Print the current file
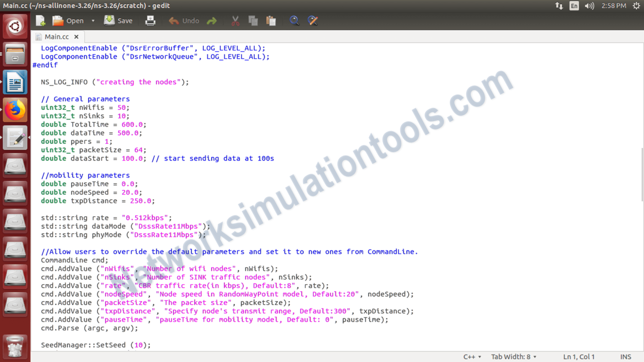 tap(150, 20)
